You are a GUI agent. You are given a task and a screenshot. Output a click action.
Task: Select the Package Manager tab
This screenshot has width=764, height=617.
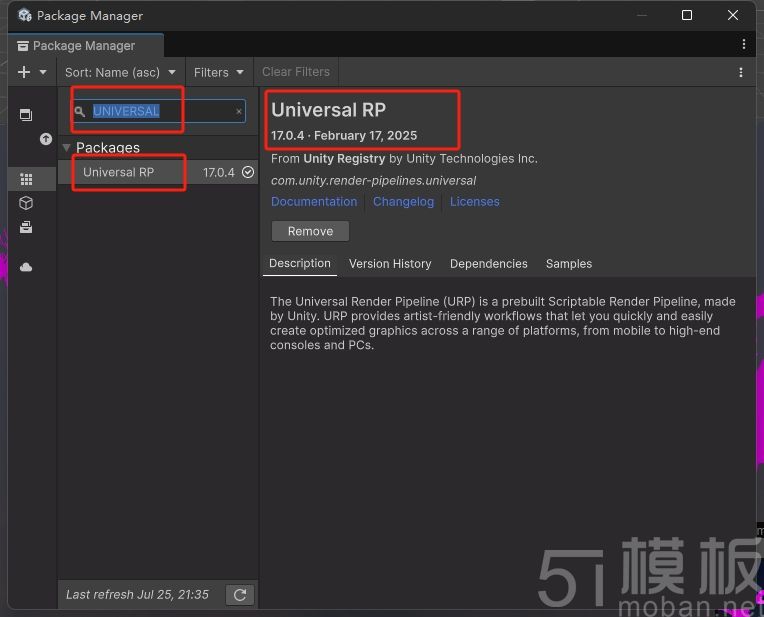point(85,45)
